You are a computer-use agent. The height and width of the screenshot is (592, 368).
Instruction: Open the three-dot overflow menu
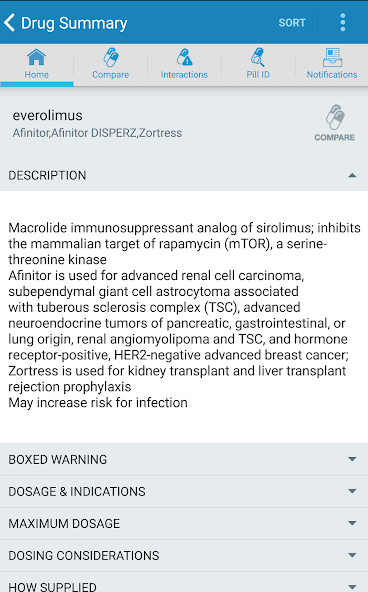(x=343, y=23)
